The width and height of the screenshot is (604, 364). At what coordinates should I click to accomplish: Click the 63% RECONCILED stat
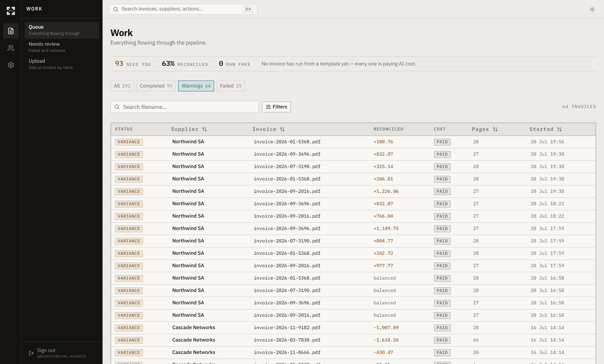184,64
